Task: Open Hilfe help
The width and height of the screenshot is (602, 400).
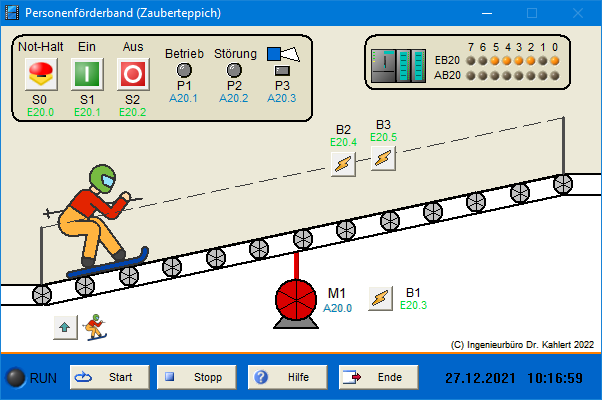Action: (x=287, y=377)
